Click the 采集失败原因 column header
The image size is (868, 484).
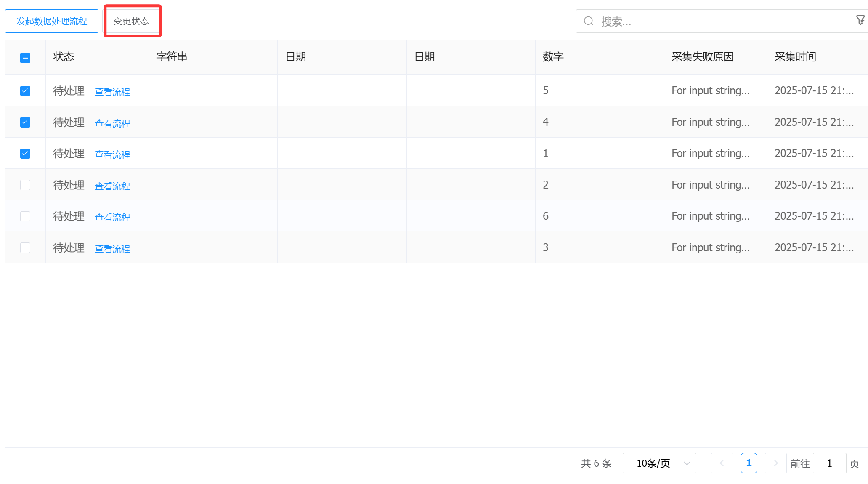[x=702, y=57]
